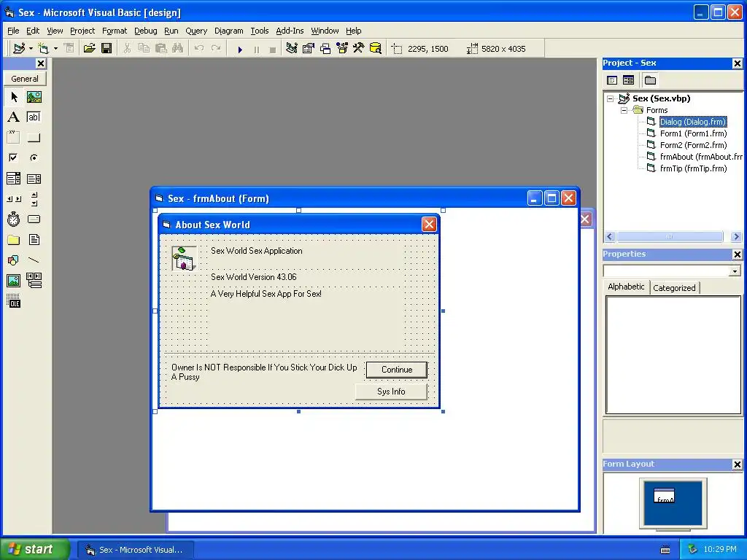
Task: Click the Find binoculars icon in toolbar
Action: tap(178, 49)
